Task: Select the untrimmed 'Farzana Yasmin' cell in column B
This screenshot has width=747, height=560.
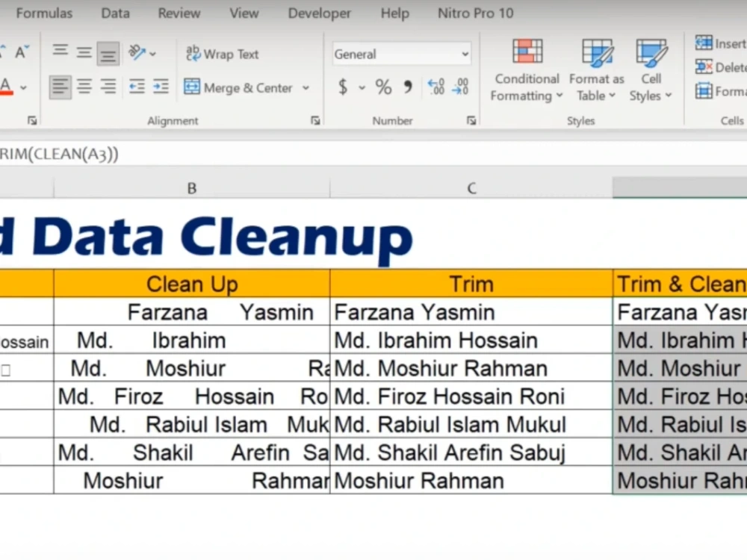Action: tap(191, 312)
